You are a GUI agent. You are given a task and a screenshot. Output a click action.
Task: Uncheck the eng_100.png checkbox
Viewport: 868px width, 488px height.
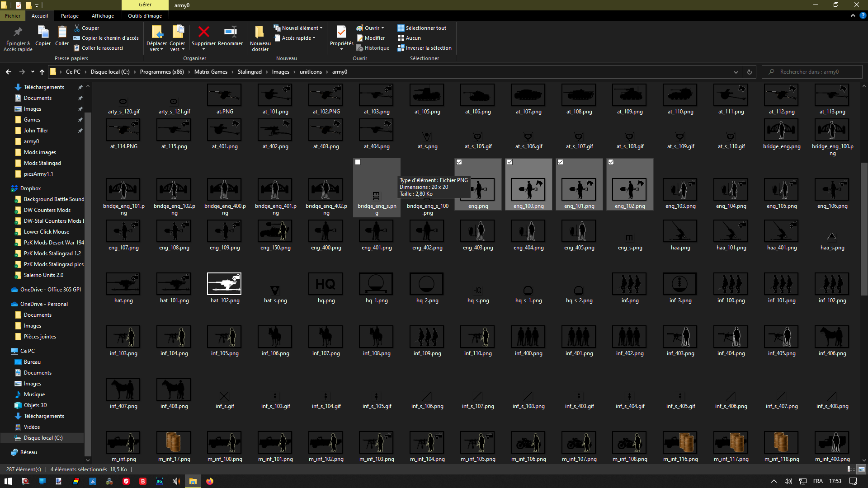pos(509,162)
